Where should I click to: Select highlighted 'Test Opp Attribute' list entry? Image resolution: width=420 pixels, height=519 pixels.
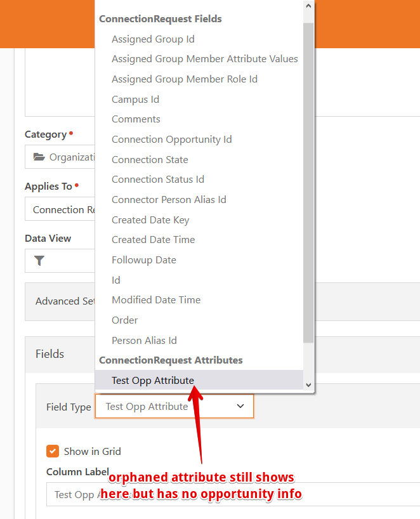199,380
